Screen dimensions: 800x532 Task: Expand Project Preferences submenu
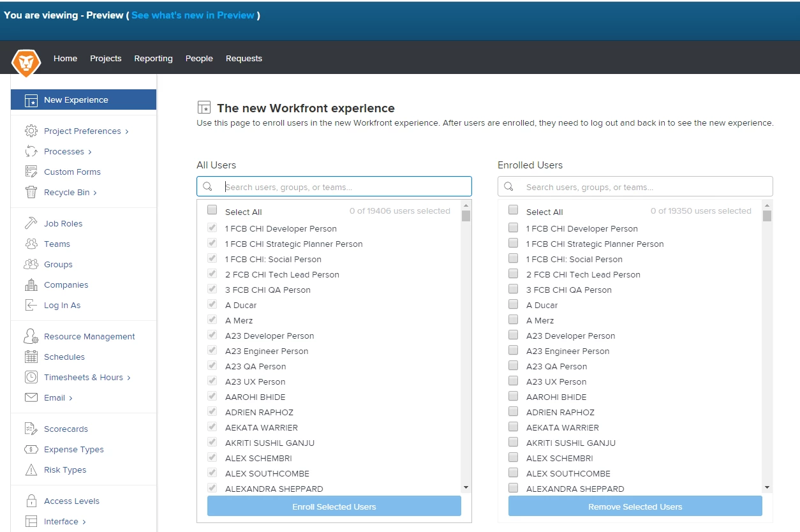point(127,131)
